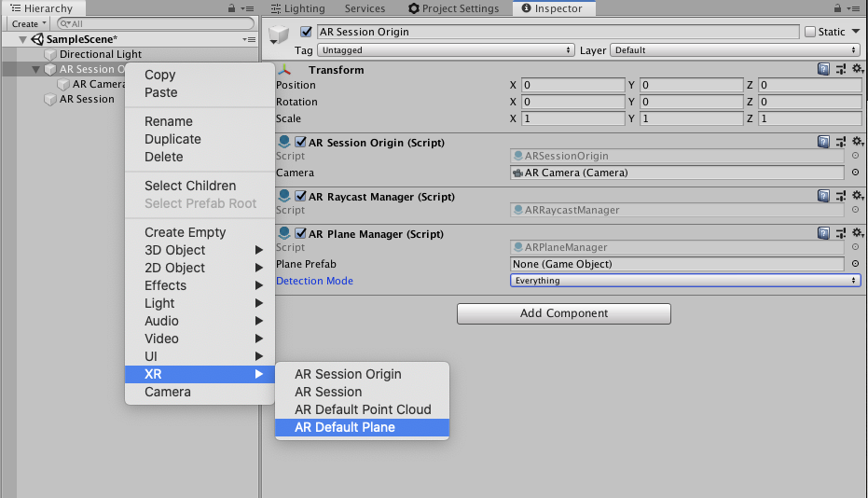
Task: Click the Scale Z field
Action: pyautogui.click(x=810, y=118)
